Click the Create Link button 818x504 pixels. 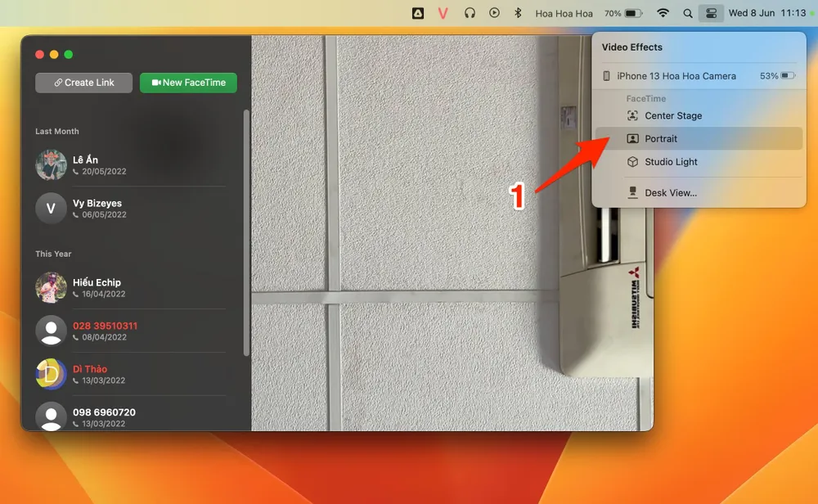click(83, 83)
